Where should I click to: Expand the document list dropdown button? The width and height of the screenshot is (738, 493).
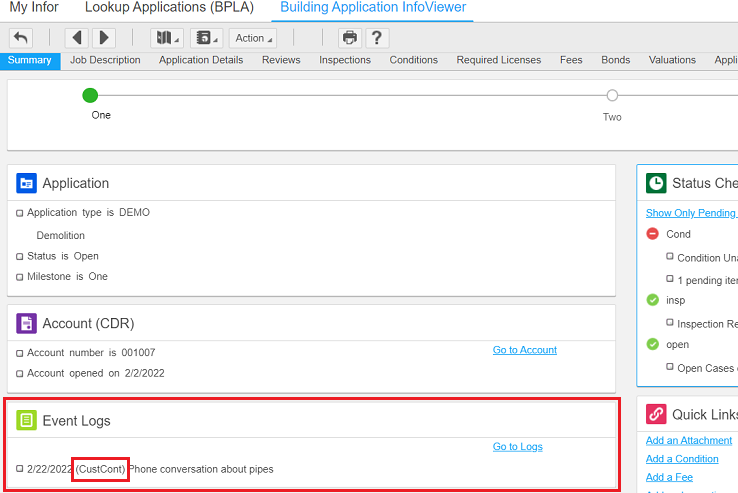[x=207, y=38]
